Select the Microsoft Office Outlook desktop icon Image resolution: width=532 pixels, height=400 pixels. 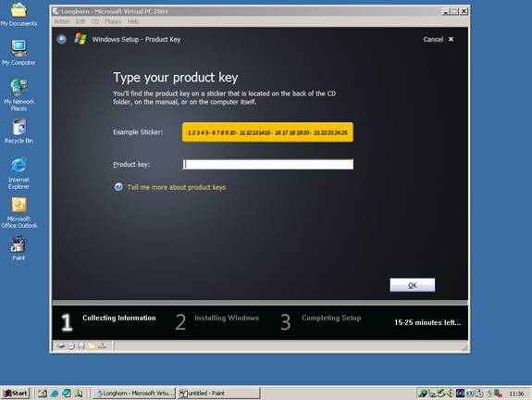19,213
